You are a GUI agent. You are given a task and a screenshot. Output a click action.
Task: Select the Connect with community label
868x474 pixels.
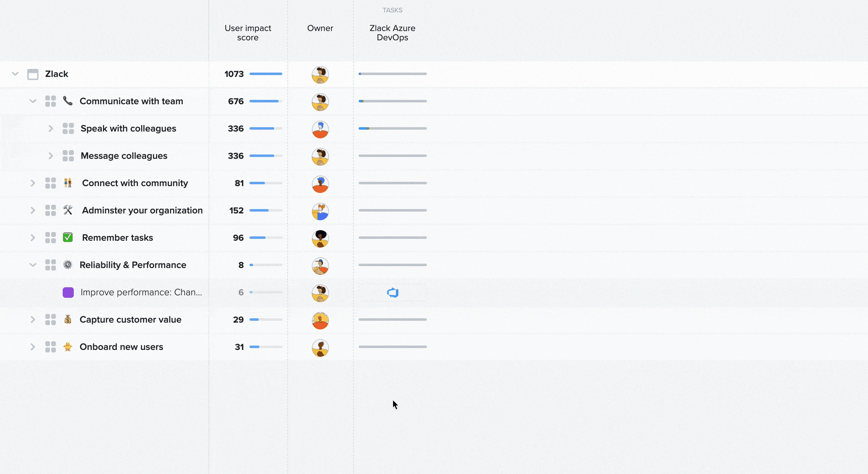click(135, 183)
